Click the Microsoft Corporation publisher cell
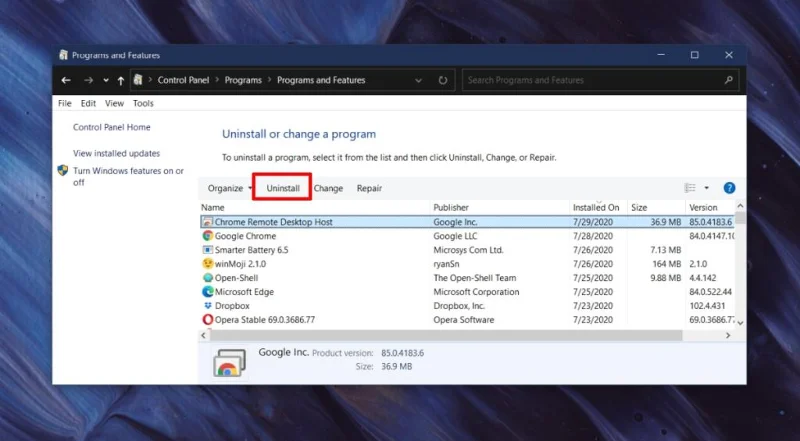The image size is (800, 441). pos(476,292)
